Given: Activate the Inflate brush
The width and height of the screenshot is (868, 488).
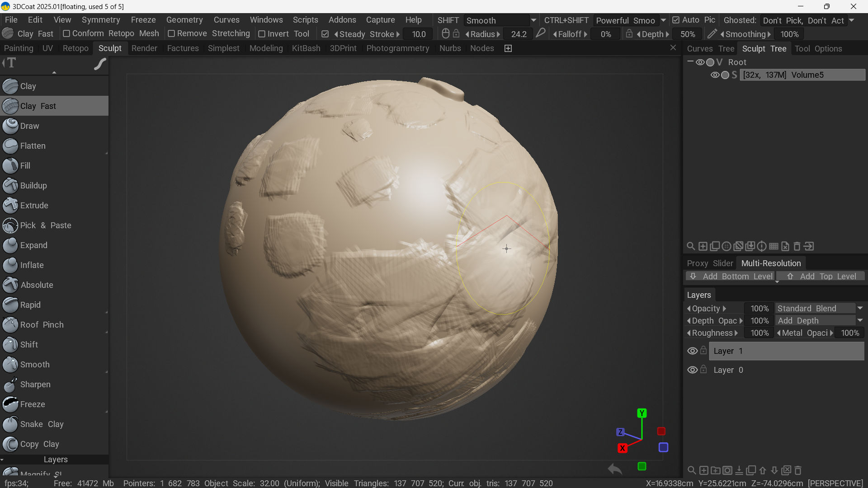Looking at the screenshot, I should point(32,265).
